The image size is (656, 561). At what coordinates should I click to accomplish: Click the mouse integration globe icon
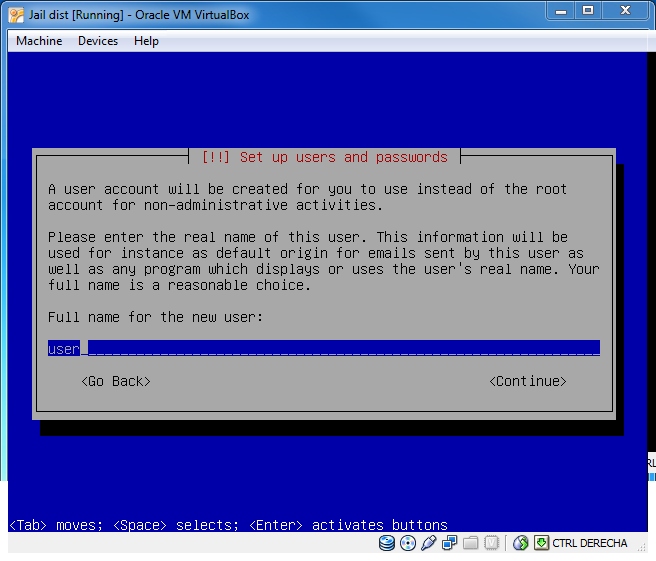tap(520, 543)
